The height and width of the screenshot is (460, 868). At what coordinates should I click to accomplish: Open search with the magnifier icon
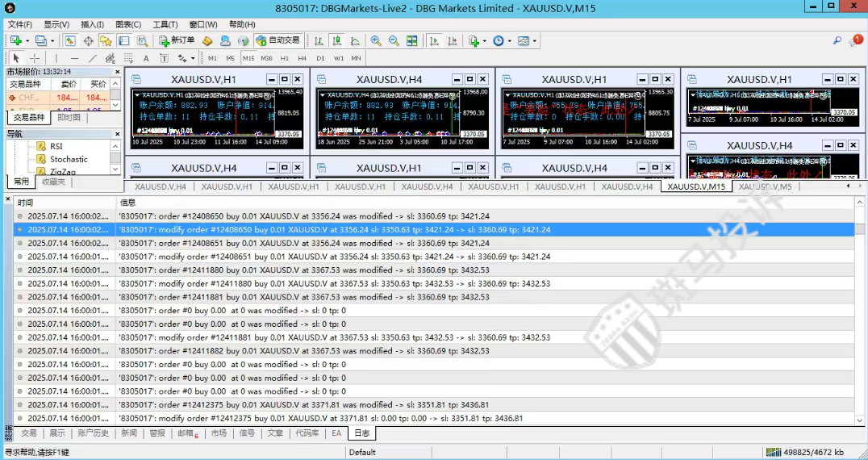(x=837, y=40)
